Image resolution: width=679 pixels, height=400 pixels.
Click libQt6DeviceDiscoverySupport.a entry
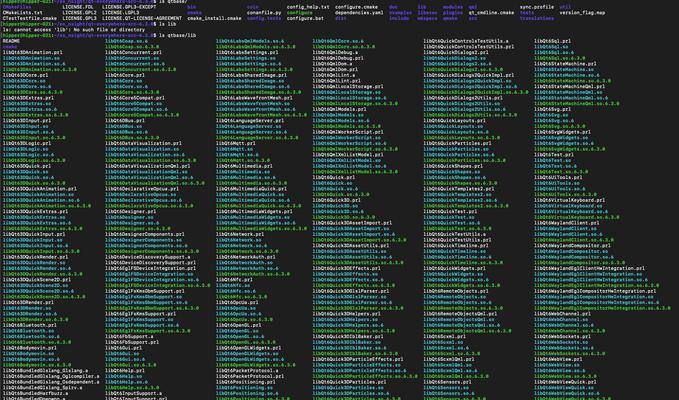[x=148, y=257]
